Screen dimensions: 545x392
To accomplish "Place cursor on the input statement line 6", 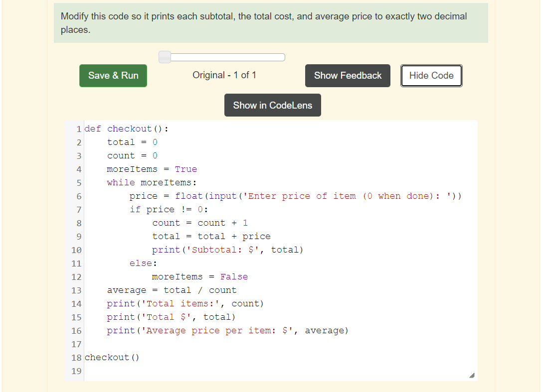I will (294, 196).
